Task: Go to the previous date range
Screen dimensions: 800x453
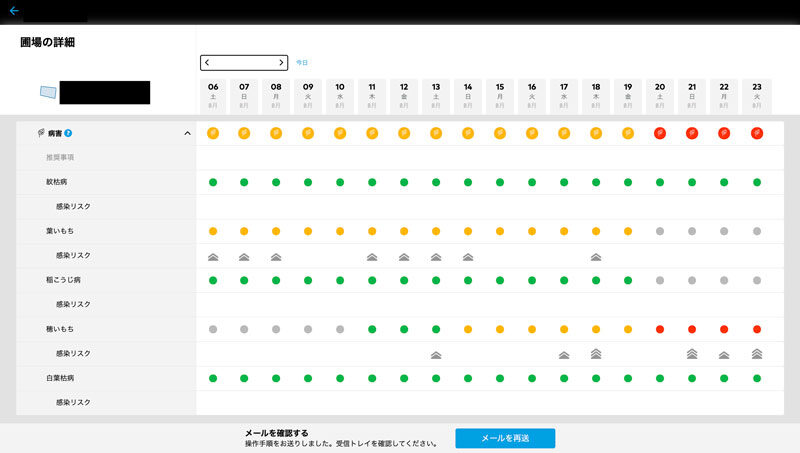Action: (207, 62)
